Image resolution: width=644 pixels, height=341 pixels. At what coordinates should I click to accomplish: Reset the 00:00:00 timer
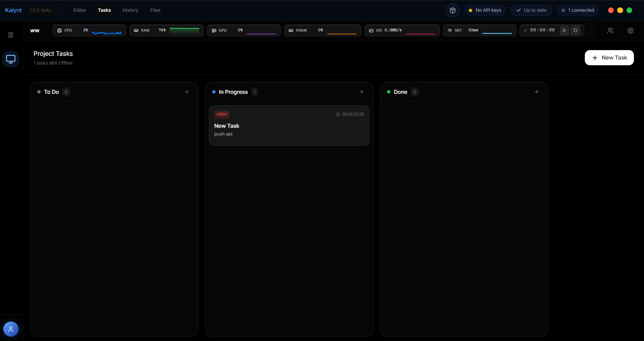click(576, 30)
